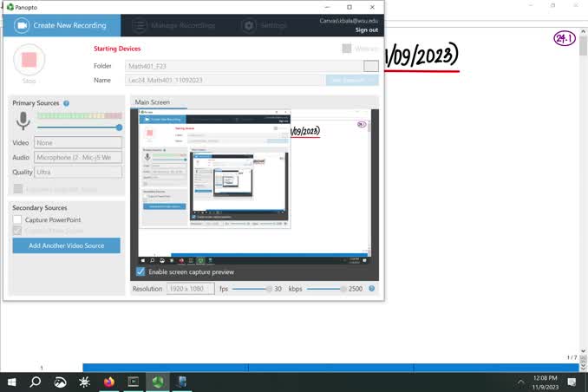This screenshot has height=392, width=588.
Task: Switch to the Manage Recordings tab
Action: (182, 26)
